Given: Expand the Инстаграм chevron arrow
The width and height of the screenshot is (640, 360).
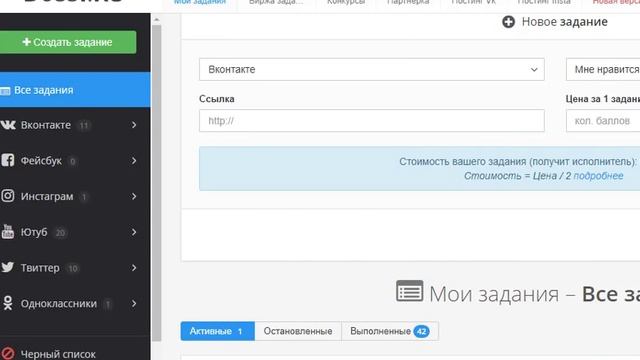Looking at the screenshot, I should [x=134, y=196].
